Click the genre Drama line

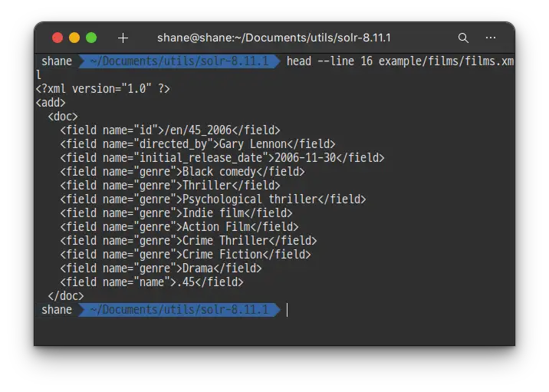tap(161, 268)
